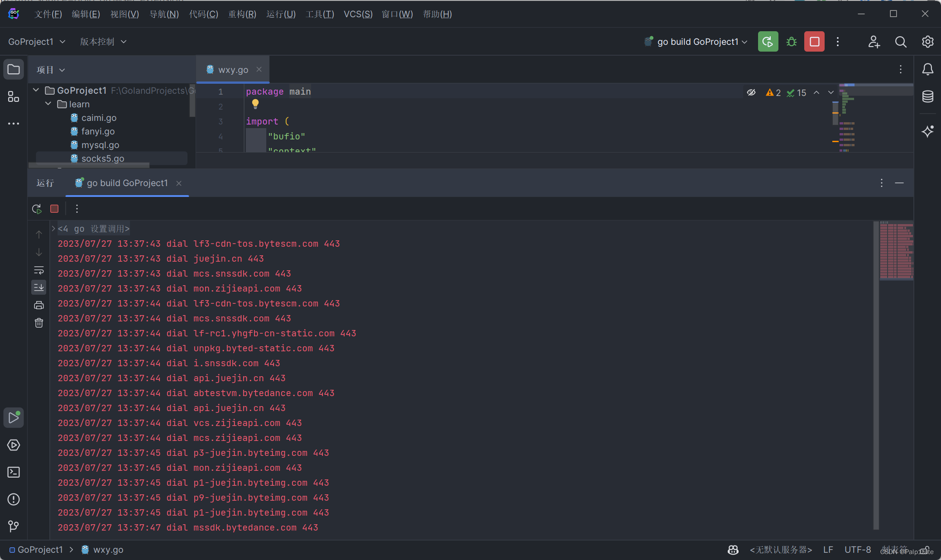Open the Git version control tool window

14,526
